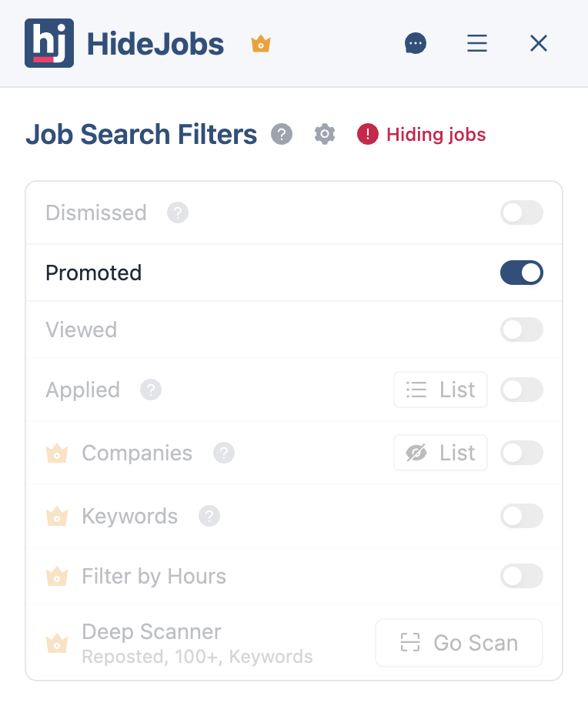Viewport: 588px width, 706px height.
Task: Click the Applied row help question mark
Action: click(150, 390)
